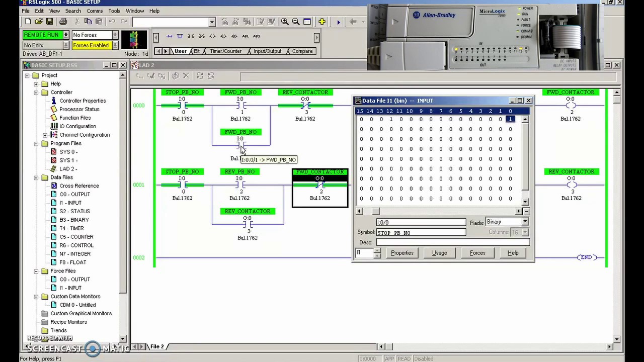Click the Desc input field
This screenshot has height=362, width=644.
click(x=453, y=242)
